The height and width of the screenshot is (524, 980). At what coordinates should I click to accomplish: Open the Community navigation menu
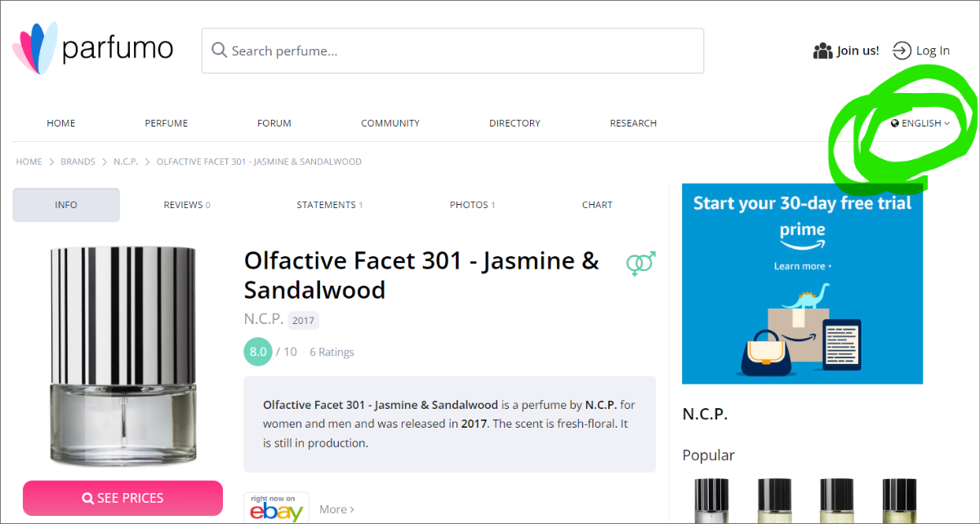pyautogui.click(x=390, y=123)
